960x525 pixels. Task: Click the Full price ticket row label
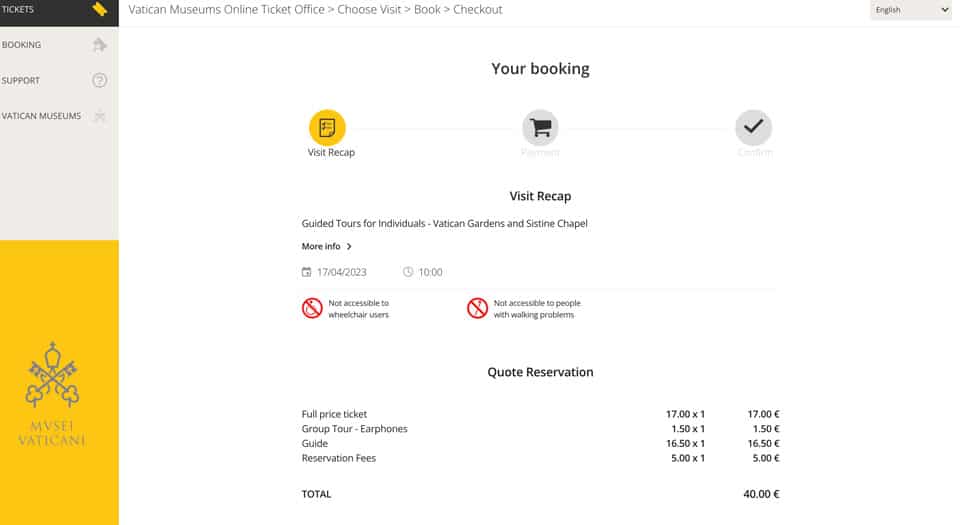click(334, 414)
